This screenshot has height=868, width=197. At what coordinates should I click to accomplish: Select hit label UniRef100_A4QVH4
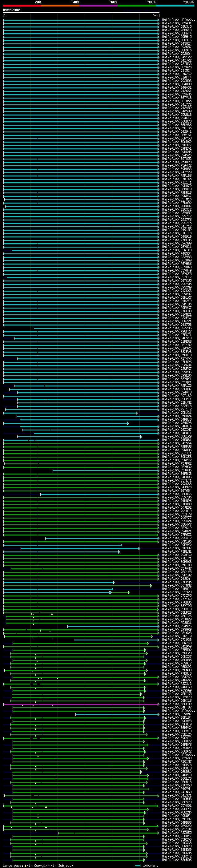pos(177,789)
